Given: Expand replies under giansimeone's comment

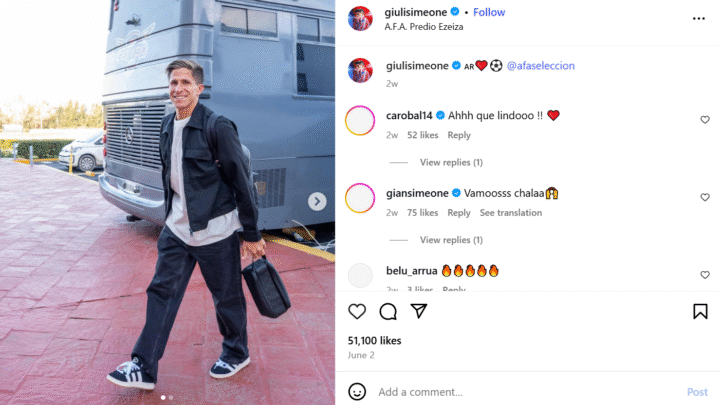Looking at the screenshot, I should pos(451,240).
